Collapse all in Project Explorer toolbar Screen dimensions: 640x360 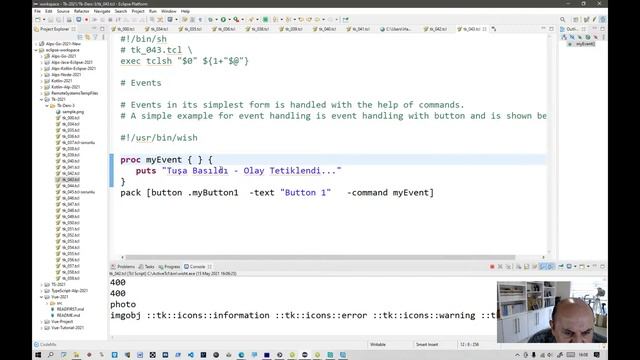pos(80,37)
